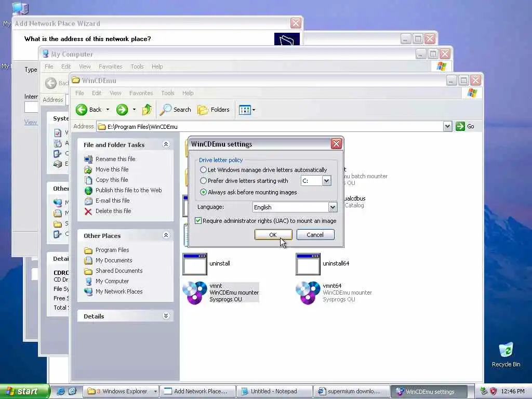The image size is (532, 399).
Task: Click the address field E:\Program Files\WinCDEmu
Action: (x=270, y=127)
